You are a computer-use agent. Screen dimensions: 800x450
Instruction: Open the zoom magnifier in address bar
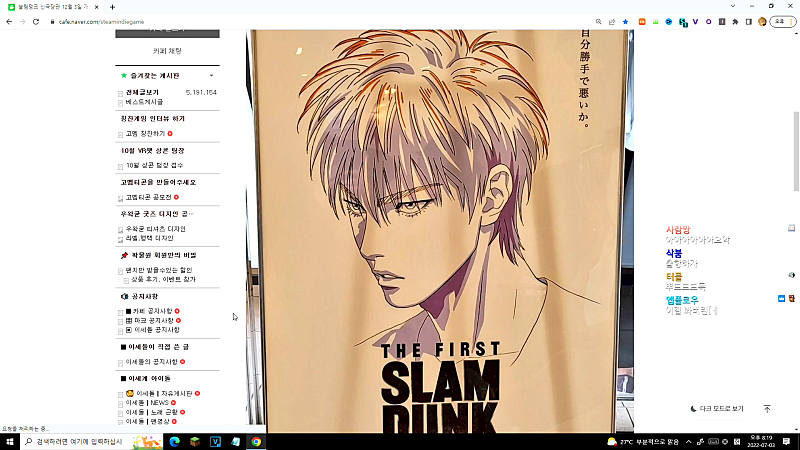598,22
